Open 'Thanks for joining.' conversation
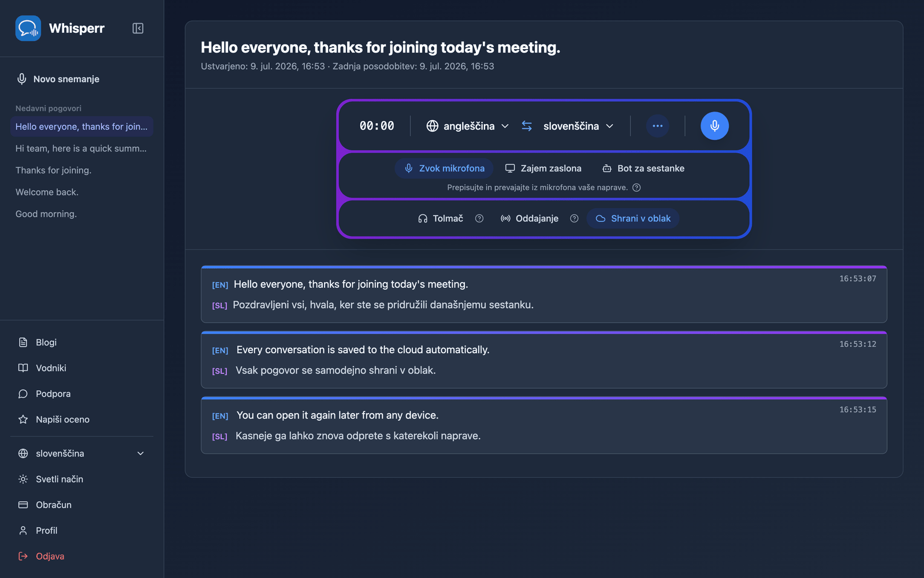This screenshot has width=924, height=578. tap(82, 171)
